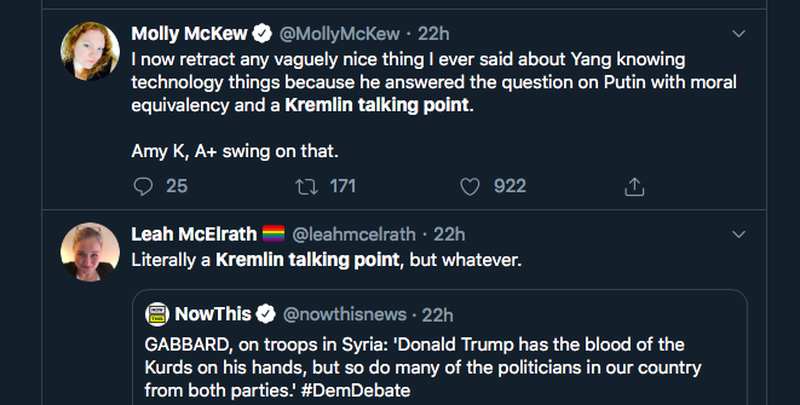Open Leah McElrath tweet options chevron
The height and width of the screenshot is (405, 800).
point(739,234)
